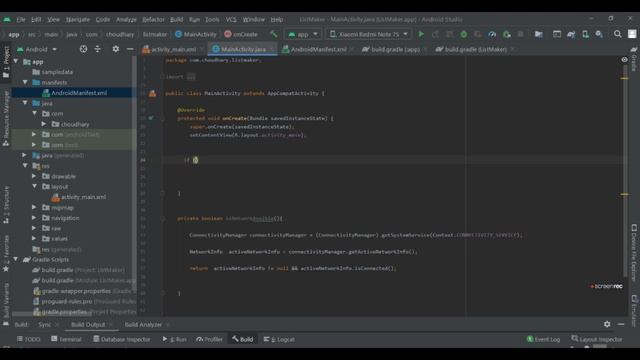Open the app run configuration dropdown
The width and height of the screenshot is (640, 360).
pyautogui.click(x=302, y=34)
